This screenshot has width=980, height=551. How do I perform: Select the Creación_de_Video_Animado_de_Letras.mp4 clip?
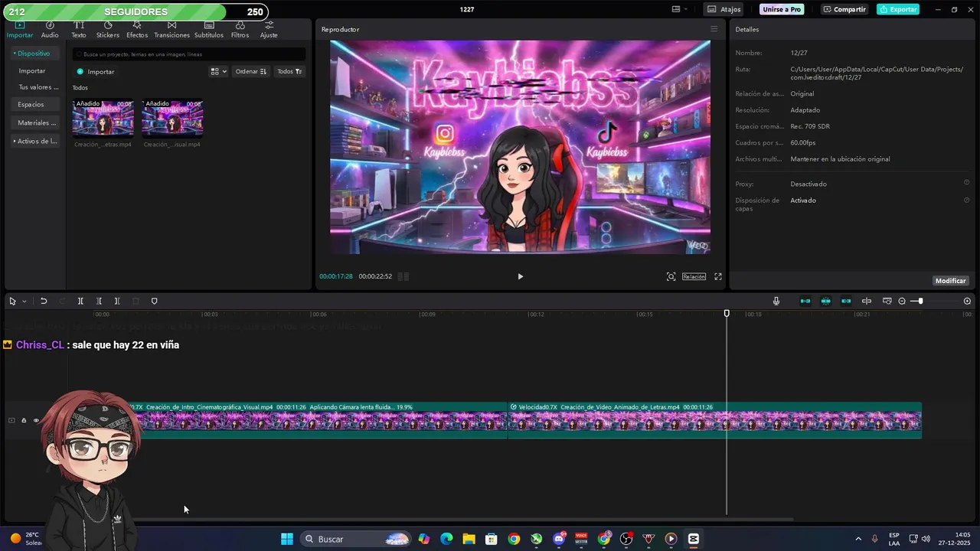pos(715,420)
